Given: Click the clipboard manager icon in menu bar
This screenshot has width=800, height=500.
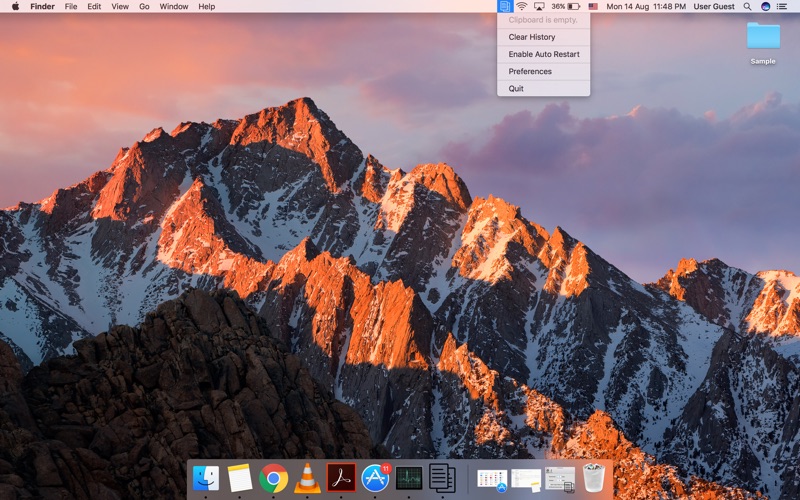Looking at the screenshot, I should pyautogui.click(x=505, y=6).
